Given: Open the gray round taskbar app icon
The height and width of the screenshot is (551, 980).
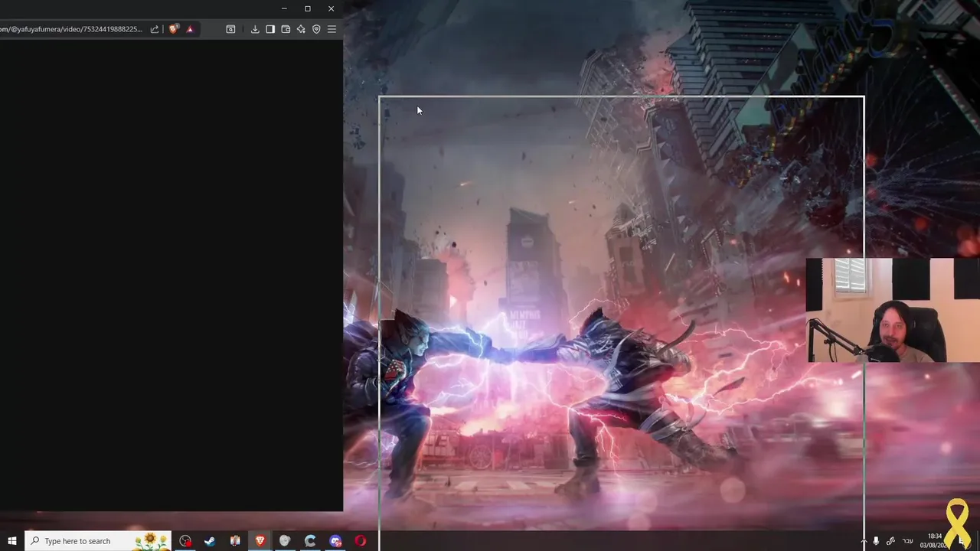Looking at the screenshot, I should 285,541.
